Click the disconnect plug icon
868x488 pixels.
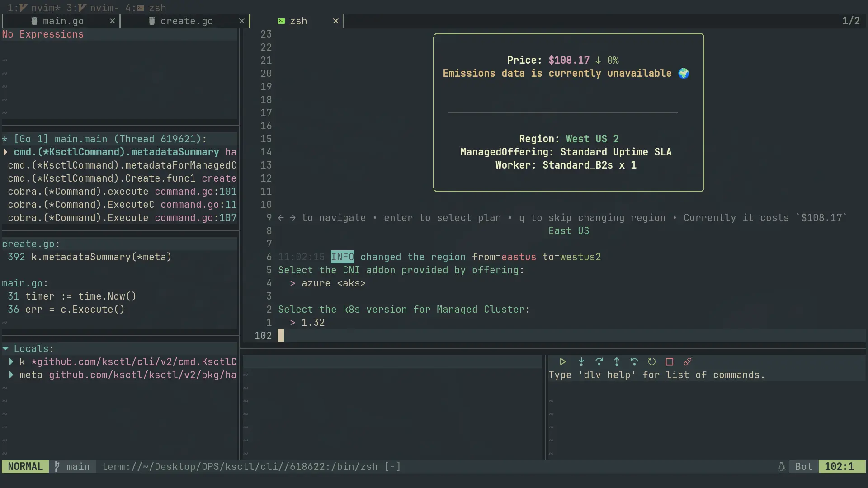pos(688,362)
